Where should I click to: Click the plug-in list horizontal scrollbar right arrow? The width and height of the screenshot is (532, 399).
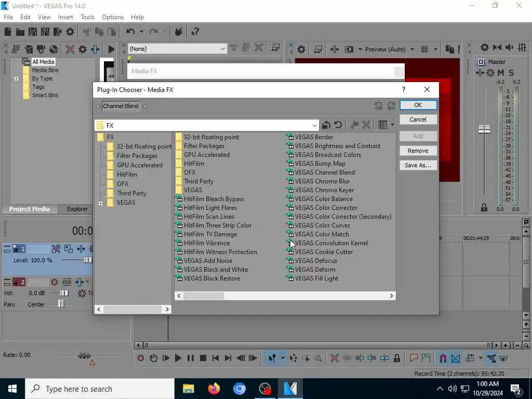pos(391,296)
